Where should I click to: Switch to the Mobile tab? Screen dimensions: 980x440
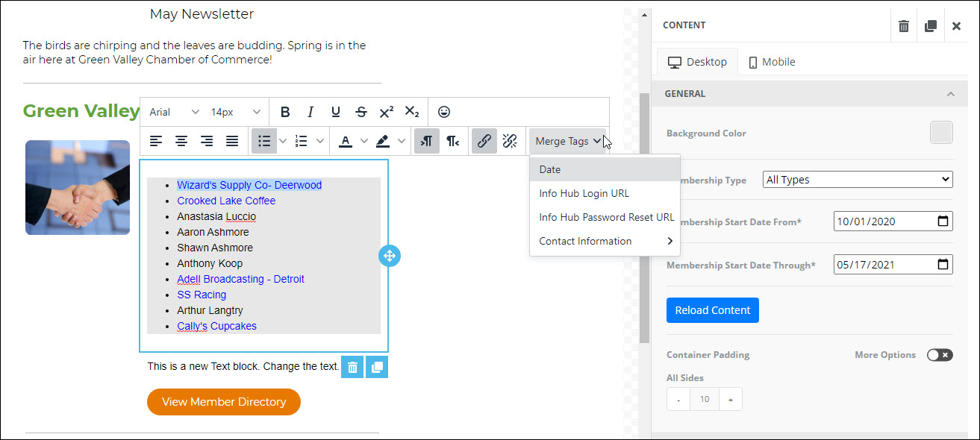(772, 62)
